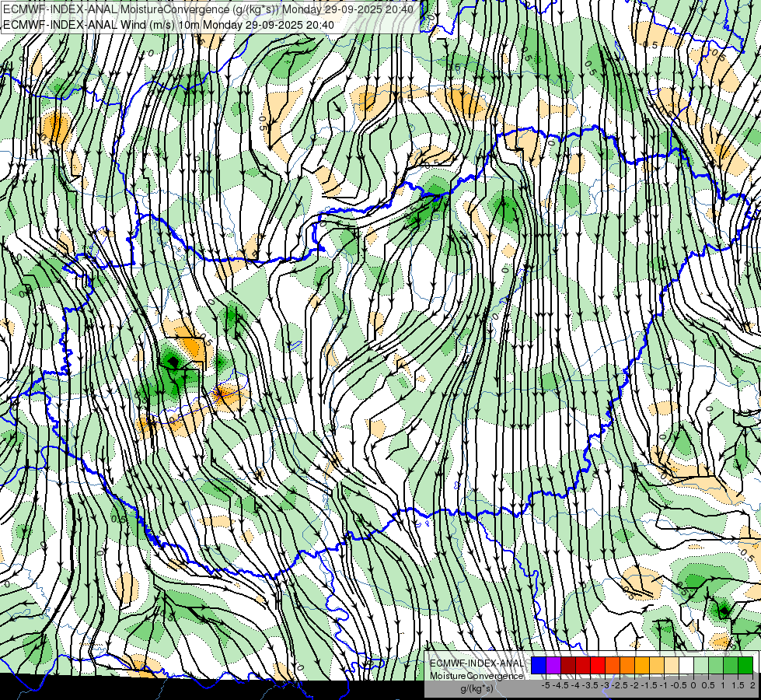Pick the white legend swatch near 0

pyautogui.click(x=686, y=665)
